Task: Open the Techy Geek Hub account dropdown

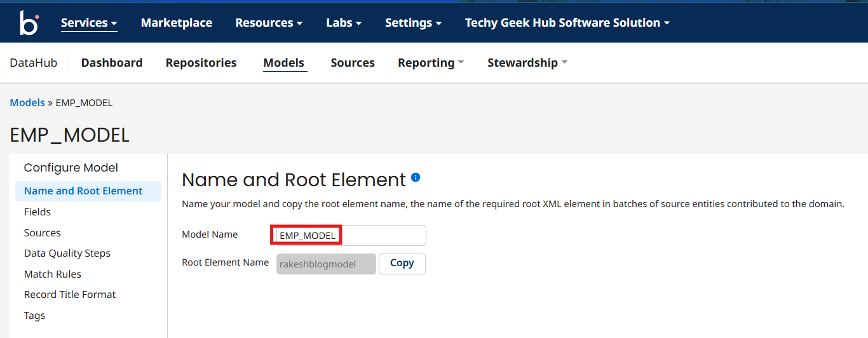Action: (x=567, y=23)
